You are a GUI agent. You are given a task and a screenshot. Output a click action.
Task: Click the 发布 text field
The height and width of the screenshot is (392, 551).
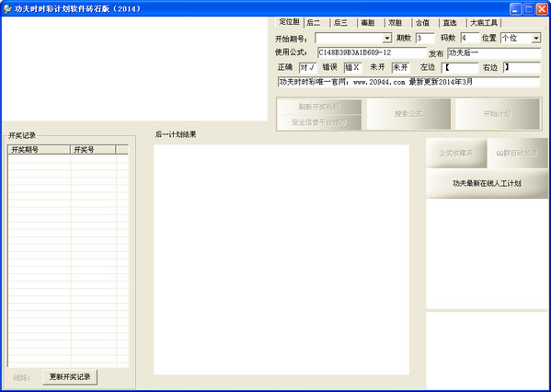click(x=494, y=53)
